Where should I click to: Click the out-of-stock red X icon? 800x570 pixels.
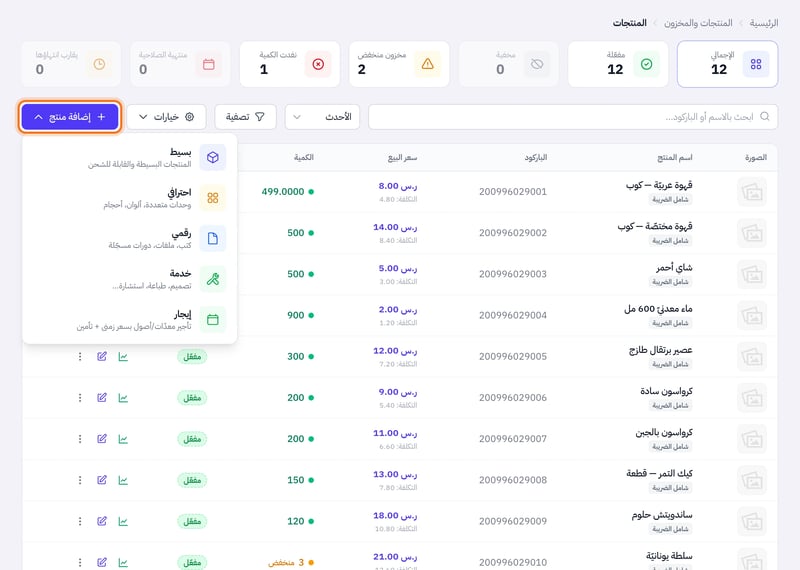(318, 64)
